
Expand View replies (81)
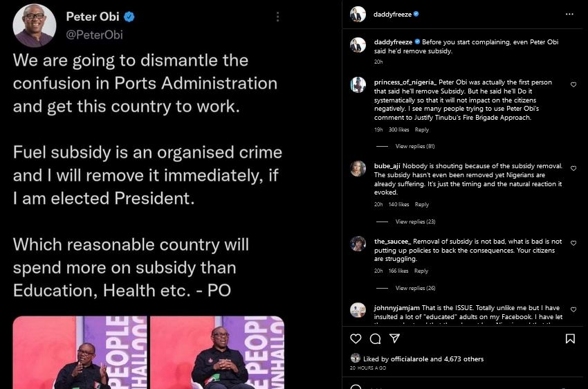414,146
